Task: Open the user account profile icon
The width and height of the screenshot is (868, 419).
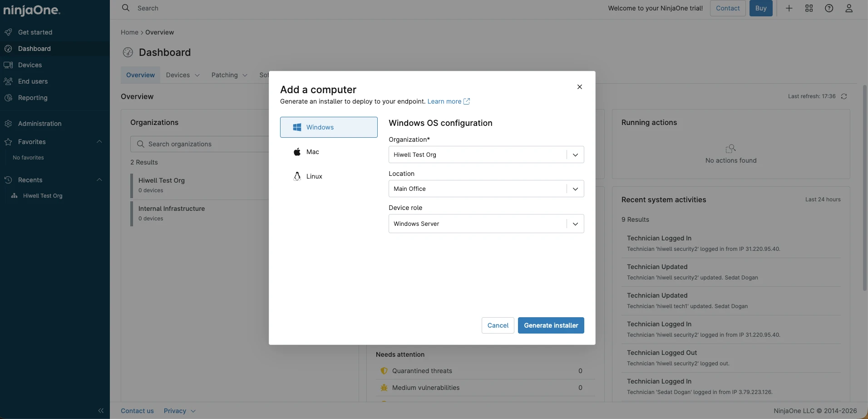Action: pos(849,8)
